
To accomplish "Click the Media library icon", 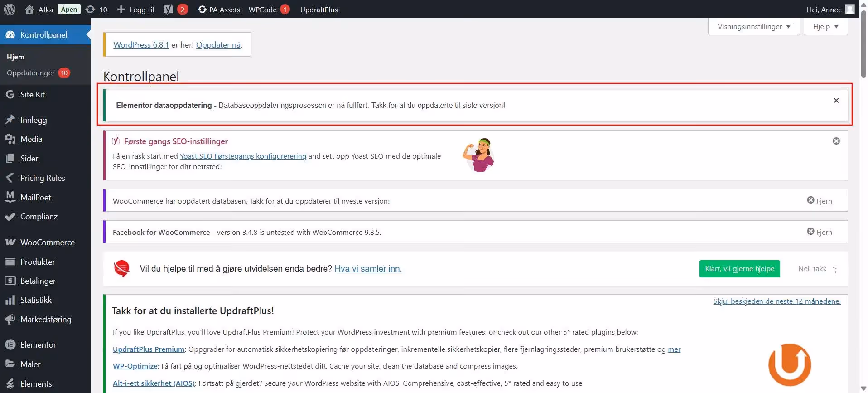I will coord(10,139).
